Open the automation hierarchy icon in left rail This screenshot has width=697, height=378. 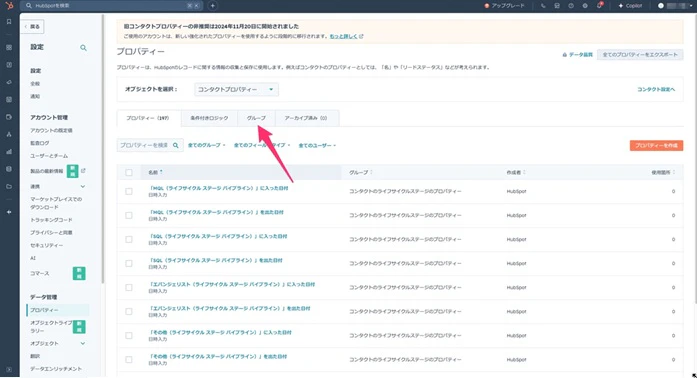tap(9, 134)
